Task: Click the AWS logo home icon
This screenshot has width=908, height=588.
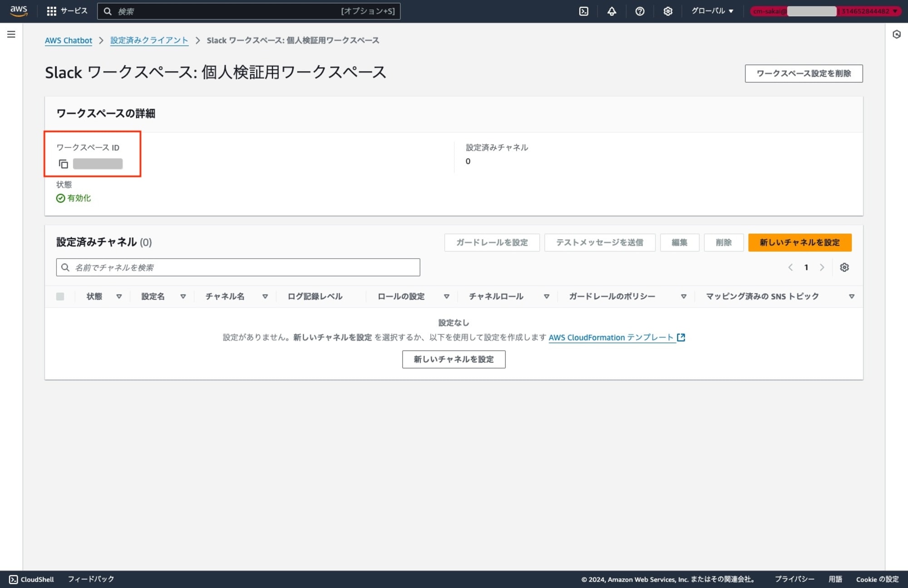Action: [x=19, y=11]
